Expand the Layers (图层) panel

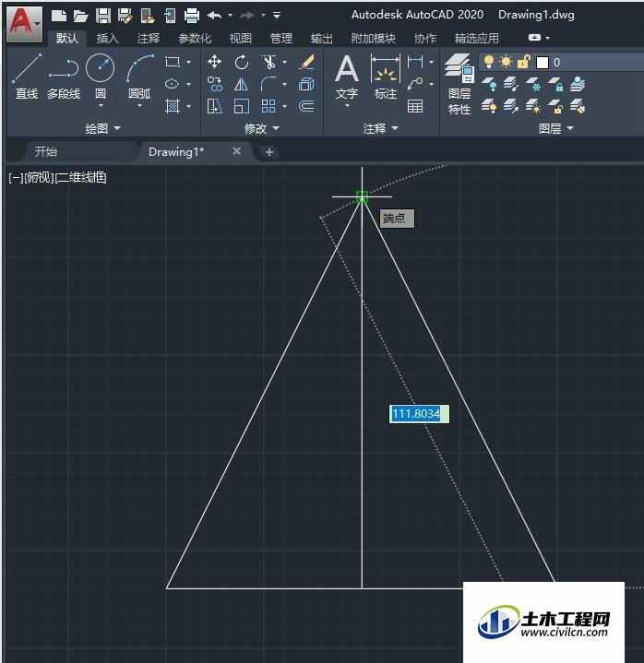(556, 128)
